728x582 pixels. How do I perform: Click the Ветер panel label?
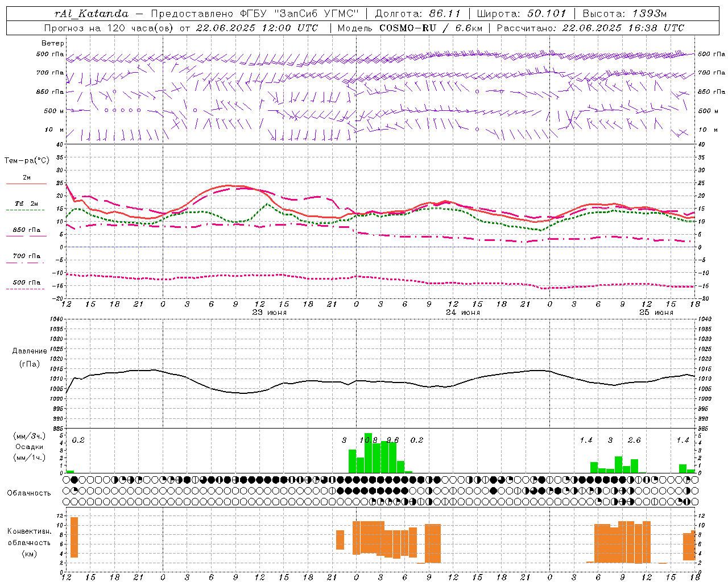(x=52, y=43)
